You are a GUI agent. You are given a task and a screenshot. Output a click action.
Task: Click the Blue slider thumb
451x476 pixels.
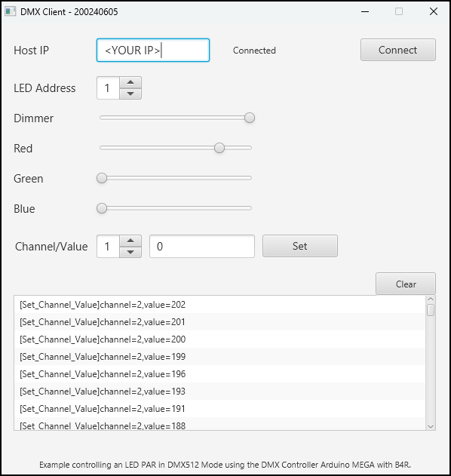[102, 208]
